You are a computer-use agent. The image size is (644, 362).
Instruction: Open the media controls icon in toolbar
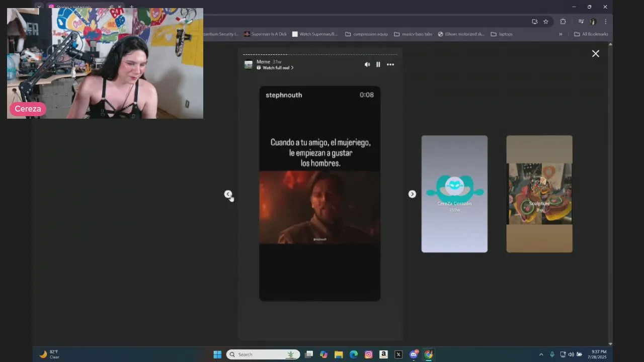click(x=581, y=22)
